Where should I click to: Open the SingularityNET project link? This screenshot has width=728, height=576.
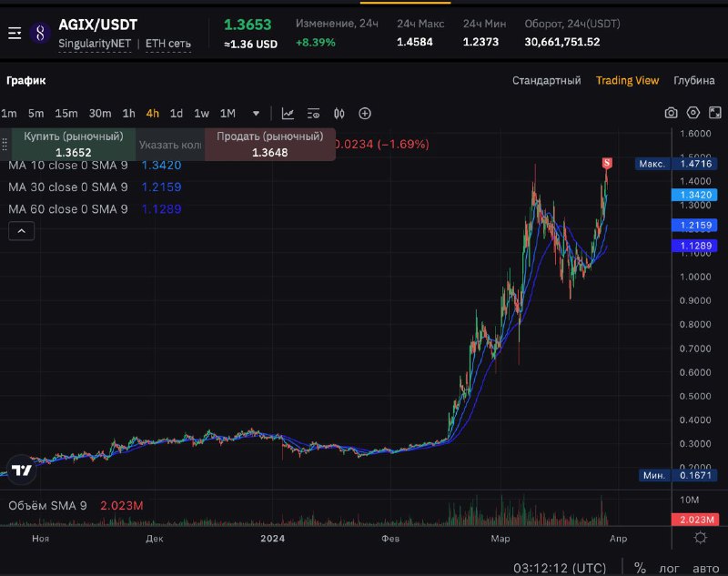[x=95, y=44]
